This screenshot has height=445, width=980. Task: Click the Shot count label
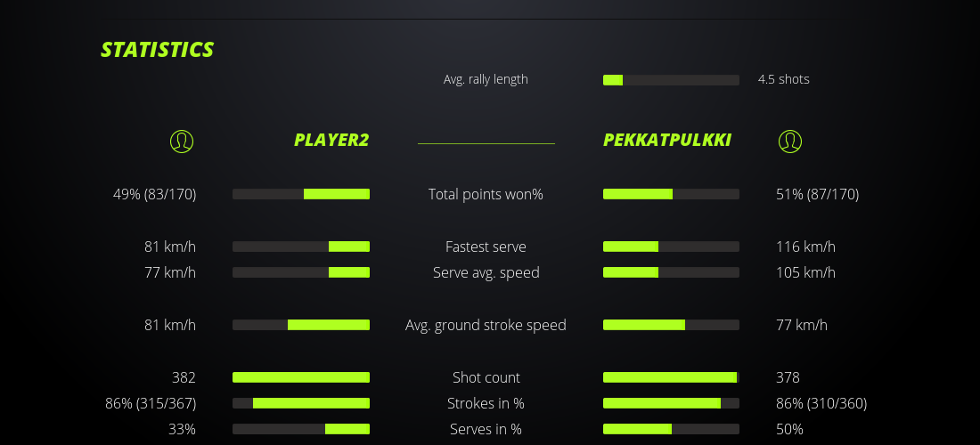point(486,377)
